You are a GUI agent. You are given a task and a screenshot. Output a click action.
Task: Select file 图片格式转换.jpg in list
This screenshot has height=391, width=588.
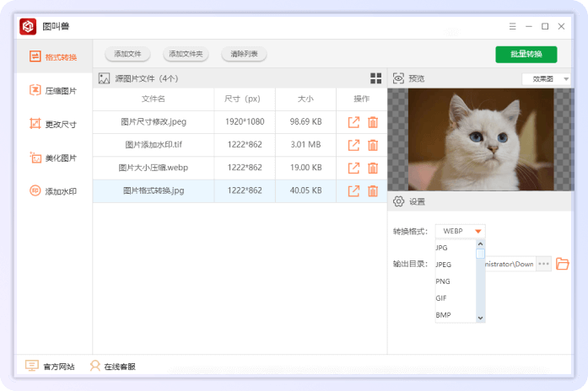(154, 190)
